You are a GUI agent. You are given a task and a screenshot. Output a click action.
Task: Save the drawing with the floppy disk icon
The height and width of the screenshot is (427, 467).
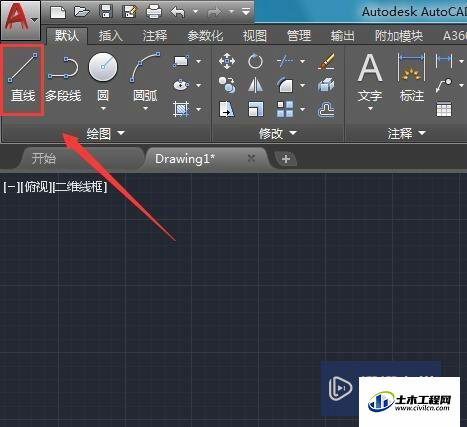click(x=106, y=12)
